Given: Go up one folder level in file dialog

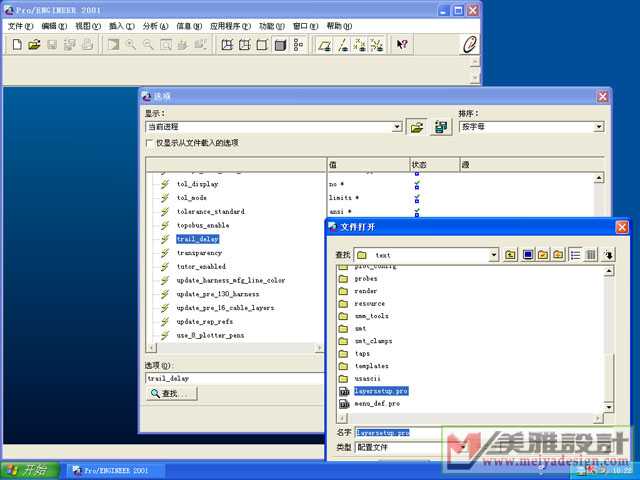Looking at the screenshot, I should pos(510,255).
